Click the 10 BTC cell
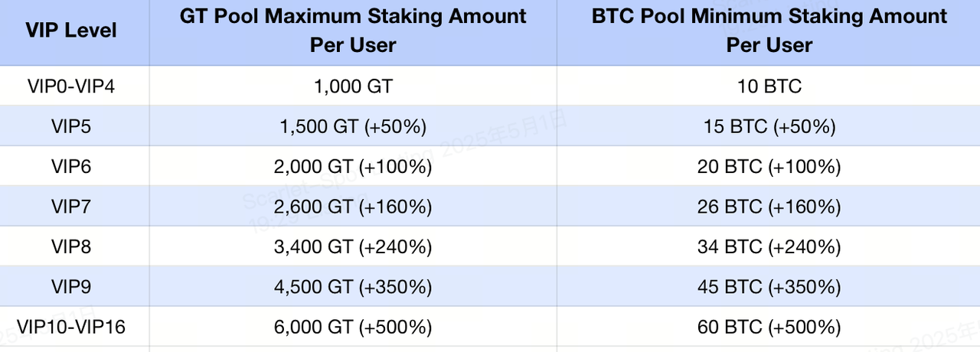980x352 pixels. point(769,86)
